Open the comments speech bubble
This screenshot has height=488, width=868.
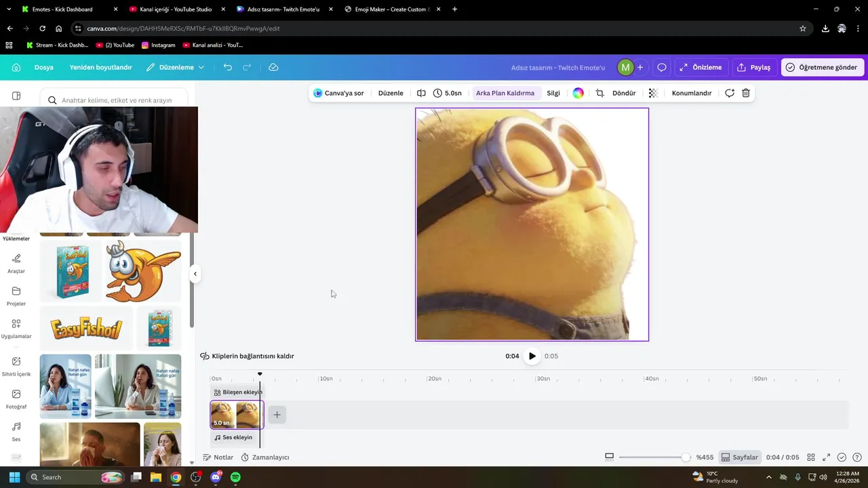tap(662, 67)
